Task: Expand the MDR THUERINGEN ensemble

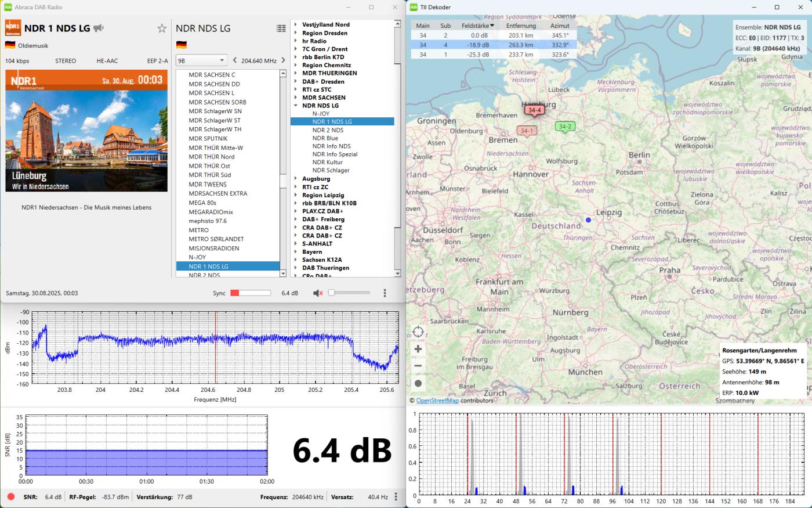Action: coord(296,73)
